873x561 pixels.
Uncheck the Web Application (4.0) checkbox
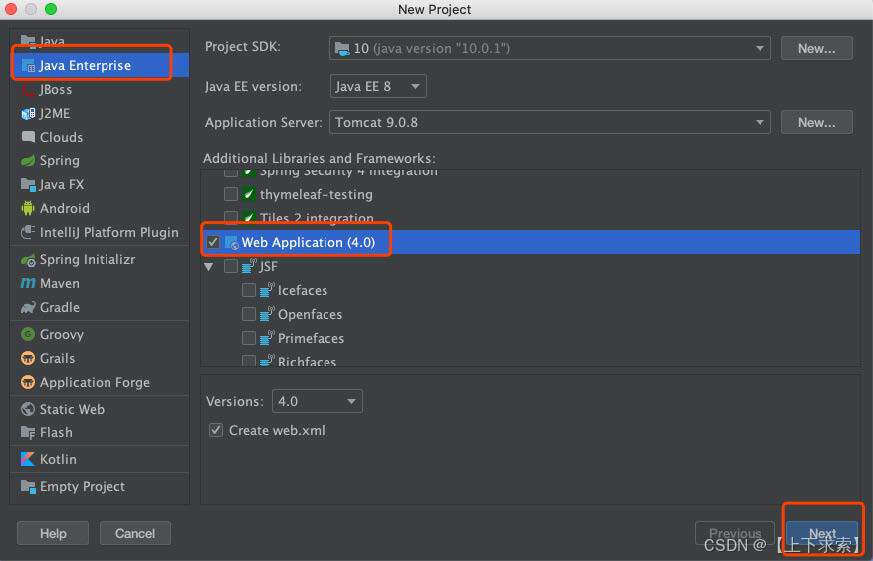point(213,243)
